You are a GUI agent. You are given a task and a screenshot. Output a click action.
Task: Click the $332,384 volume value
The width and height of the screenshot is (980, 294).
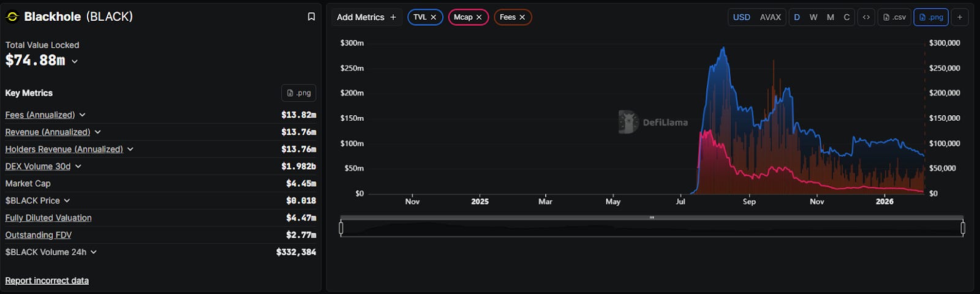click(296, 252)
